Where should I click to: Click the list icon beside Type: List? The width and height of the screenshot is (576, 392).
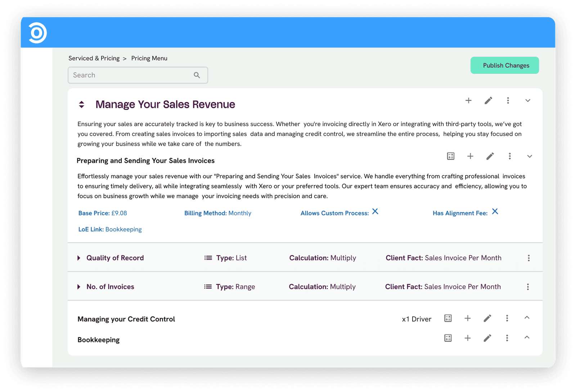pyautogui.click(x=208, y=258)
